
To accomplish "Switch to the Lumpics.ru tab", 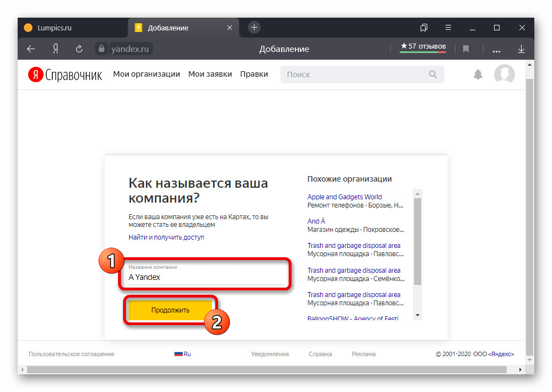I will 54,28.
